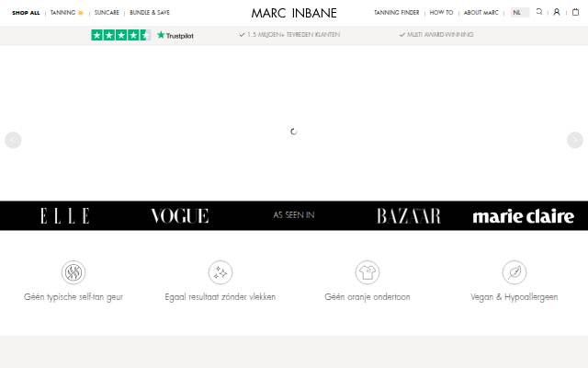This screenshot has height=368, width=588.
Task: Click the next slide arrow
Action: click(x=575, y=140)
